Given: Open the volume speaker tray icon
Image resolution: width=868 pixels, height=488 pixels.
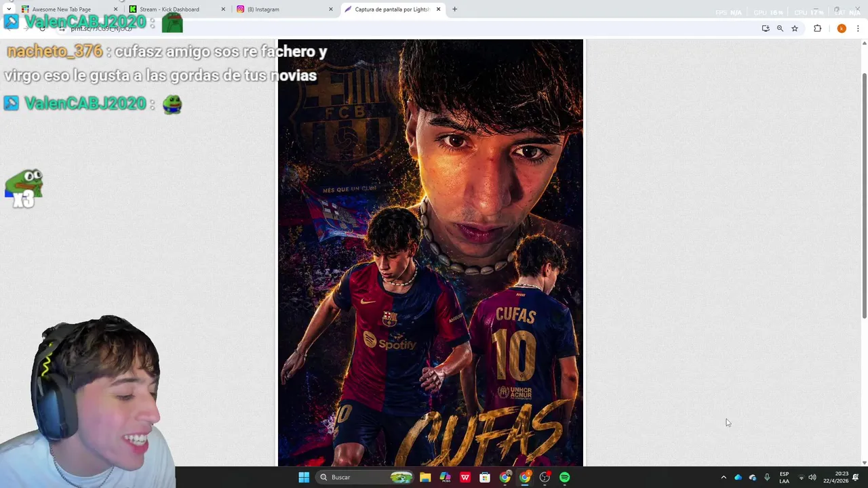Looking at the screenshot, I should 812,477.
